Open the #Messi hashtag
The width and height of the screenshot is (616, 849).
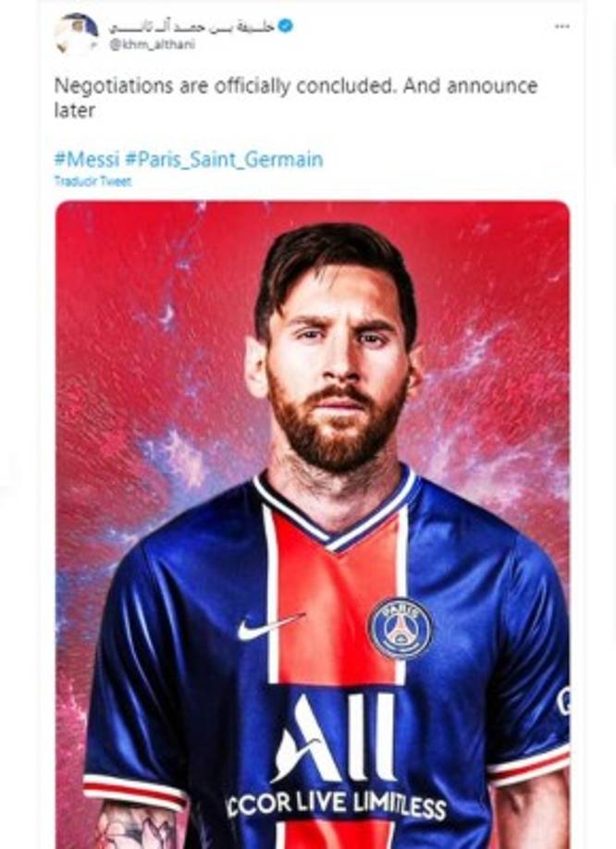84,157
